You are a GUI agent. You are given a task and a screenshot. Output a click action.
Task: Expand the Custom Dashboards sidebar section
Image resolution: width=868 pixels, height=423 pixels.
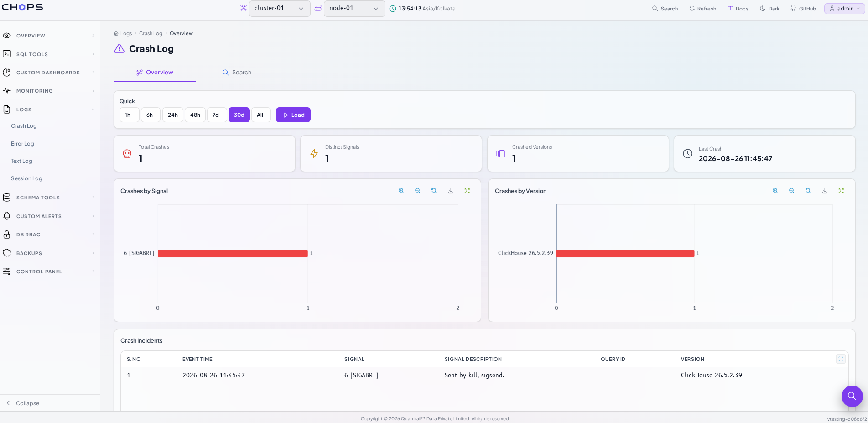click(x=50, y=73)
